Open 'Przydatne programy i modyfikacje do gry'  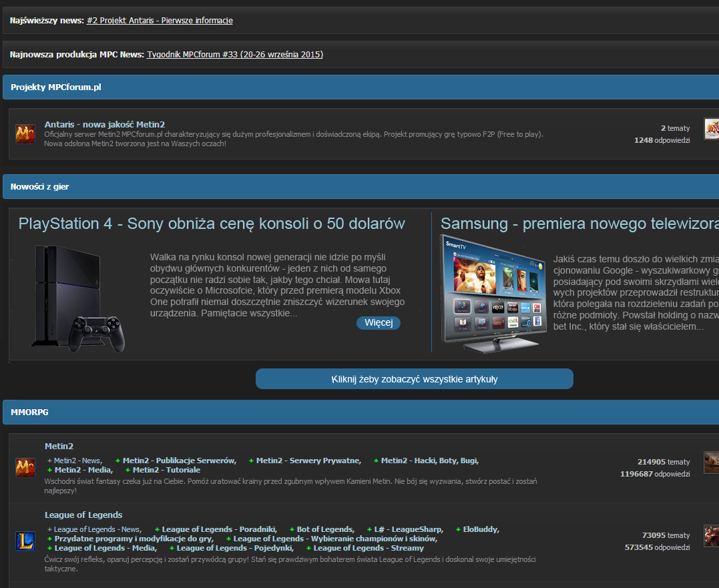click(134, 539)
